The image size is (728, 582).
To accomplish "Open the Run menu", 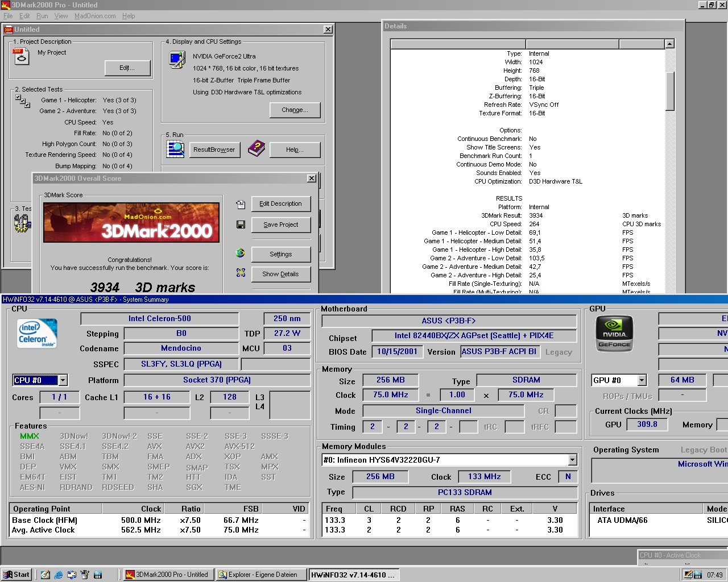I will click(x=42, y=16).
